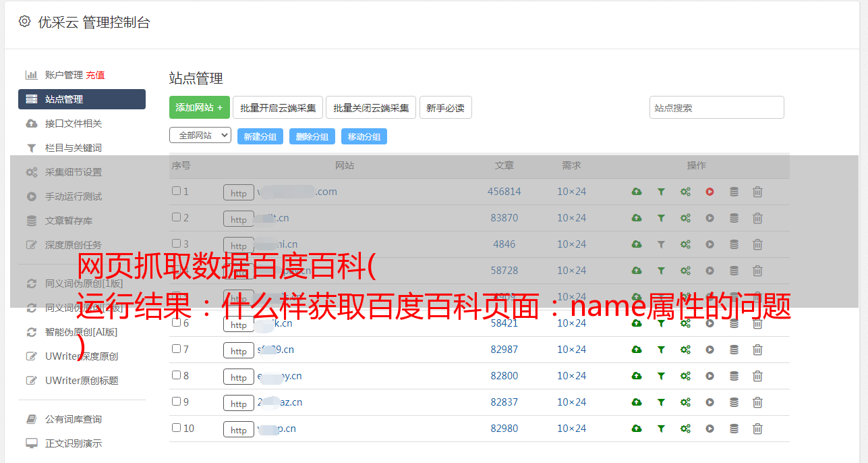Open 栏目与关键词 sidebar item
The height and width of the screenshot is (463, 868).
click(74, 148)
